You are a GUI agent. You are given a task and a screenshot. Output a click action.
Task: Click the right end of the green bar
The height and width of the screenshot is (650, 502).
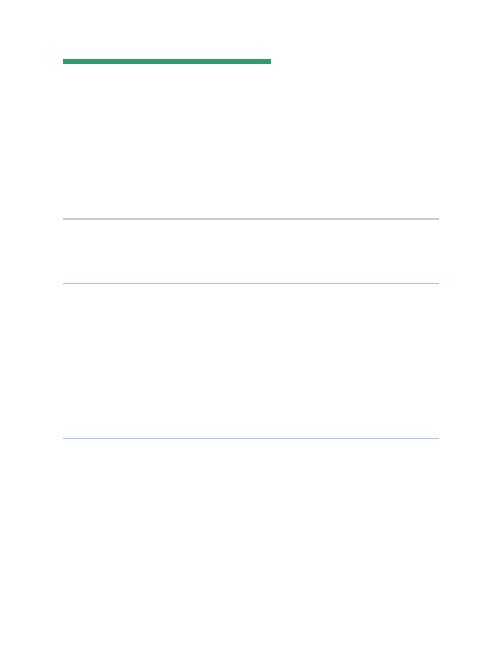point(269,61)
